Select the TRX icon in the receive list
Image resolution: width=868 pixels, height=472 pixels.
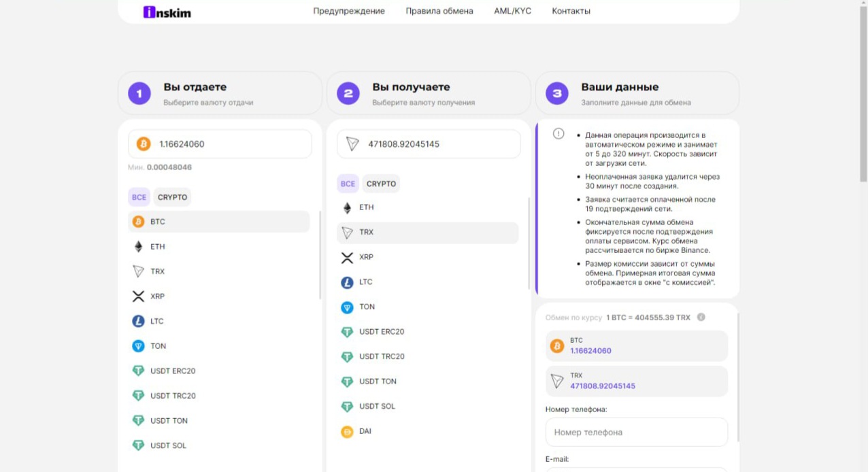347,232
